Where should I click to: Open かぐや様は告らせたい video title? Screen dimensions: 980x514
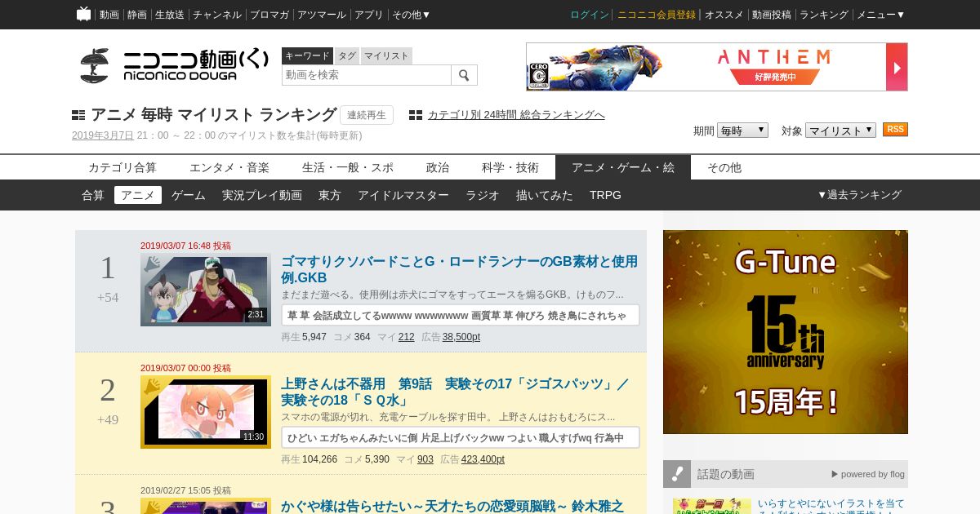[x=452, y=506]
